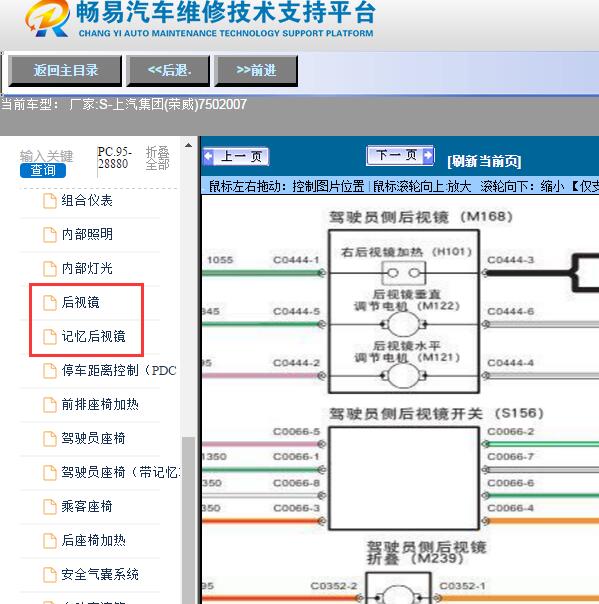Screen dimensions: 599x604
Task: Click the document icon beside 乘客座椅
Action: [50, 507]
